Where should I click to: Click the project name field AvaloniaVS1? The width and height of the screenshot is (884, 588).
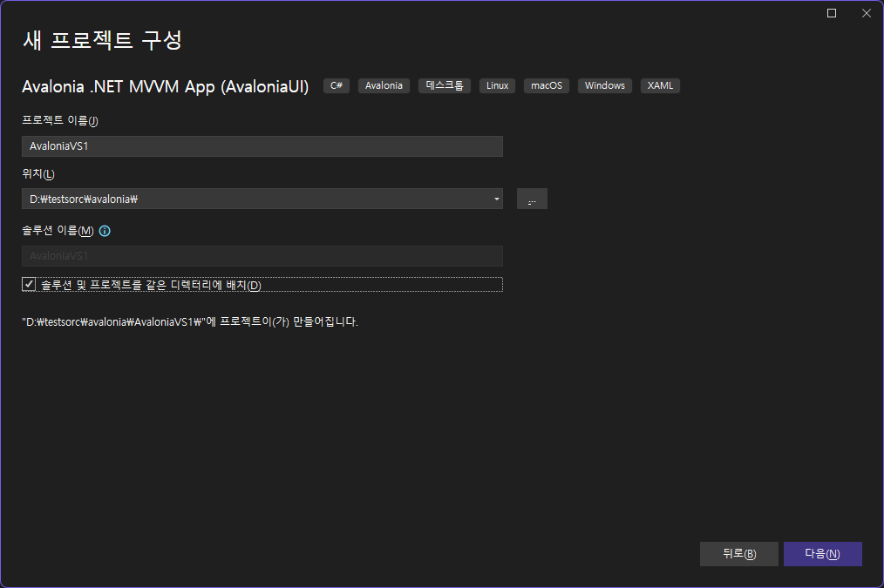(262, 146)
